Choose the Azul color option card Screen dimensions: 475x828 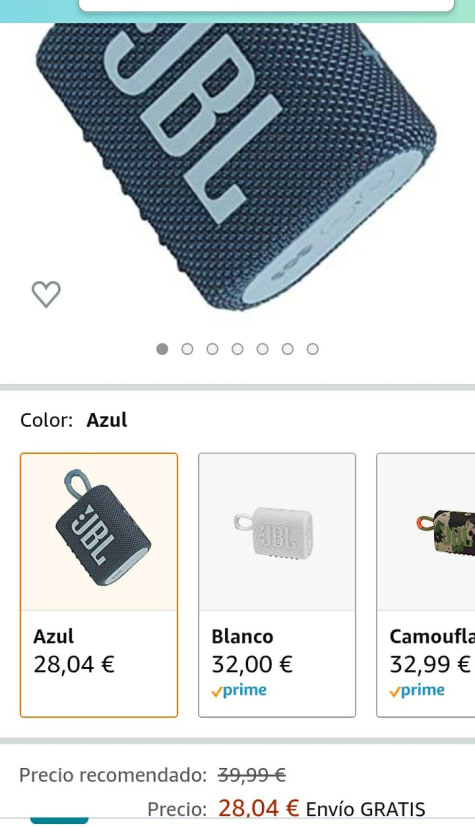[99, 585]
